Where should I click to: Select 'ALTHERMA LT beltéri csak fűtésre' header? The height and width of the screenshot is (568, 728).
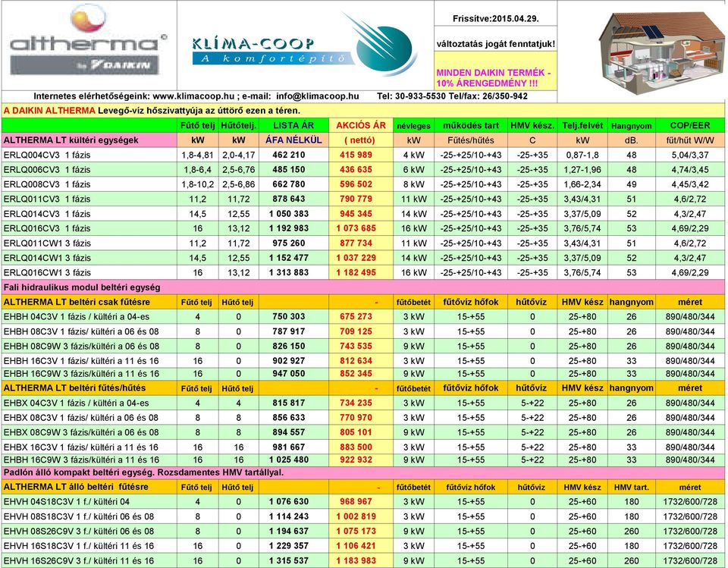tap(89, 303)
